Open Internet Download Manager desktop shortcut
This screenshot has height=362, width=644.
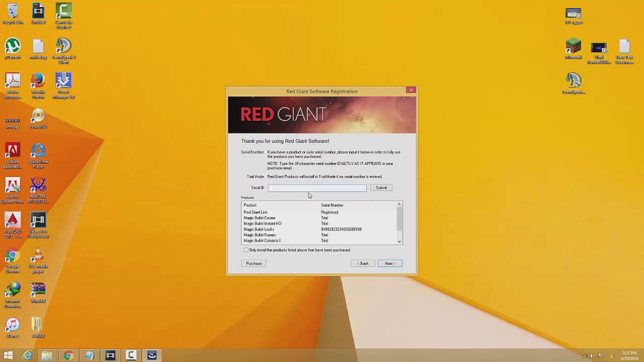pyautogui.click(x=13, y=295)
